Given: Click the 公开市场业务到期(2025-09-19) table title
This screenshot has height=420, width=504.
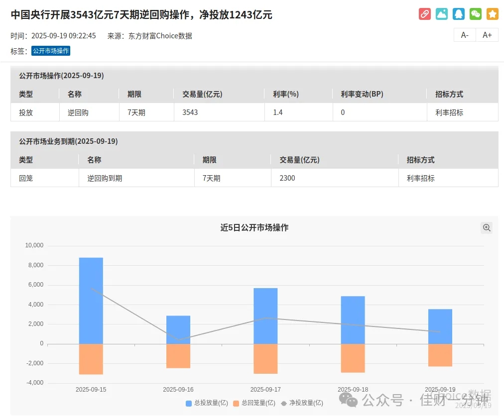Looking at the screenshot, I should tap(68, 141).
